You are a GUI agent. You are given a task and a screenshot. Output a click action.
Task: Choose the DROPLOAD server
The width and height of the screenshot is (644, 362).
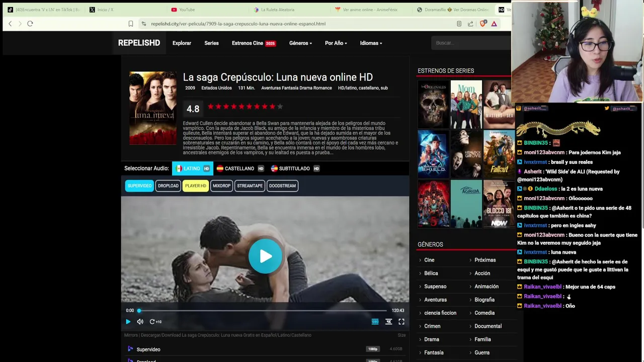coord(168,186)
